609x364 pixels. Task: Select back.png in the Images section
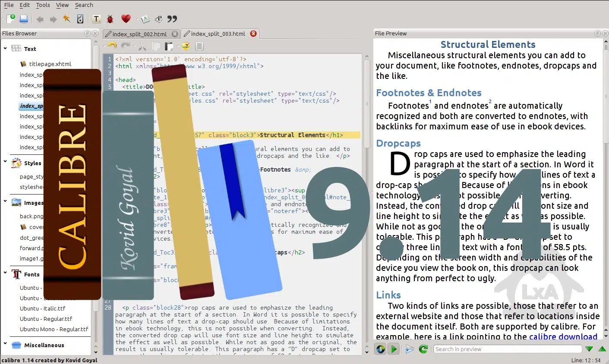click(32, 216)
